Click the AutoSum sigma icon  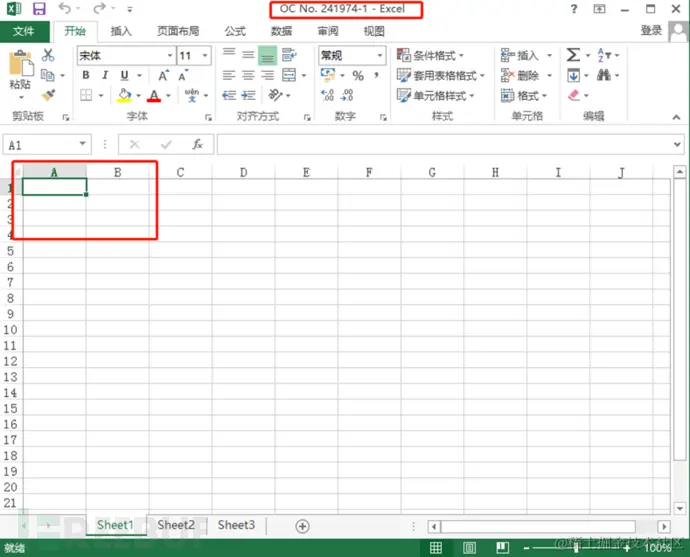pyautogui.click(x=573, y=55)
